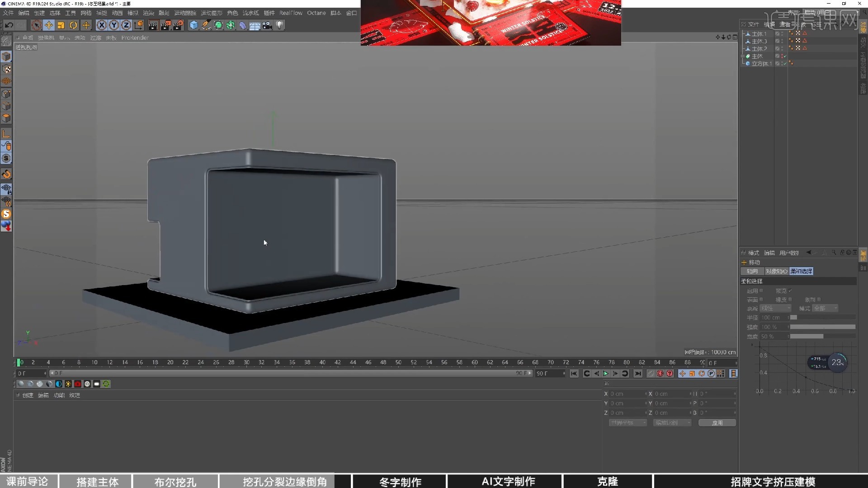
Task: Click the position X input field
Action: [627, 394]
